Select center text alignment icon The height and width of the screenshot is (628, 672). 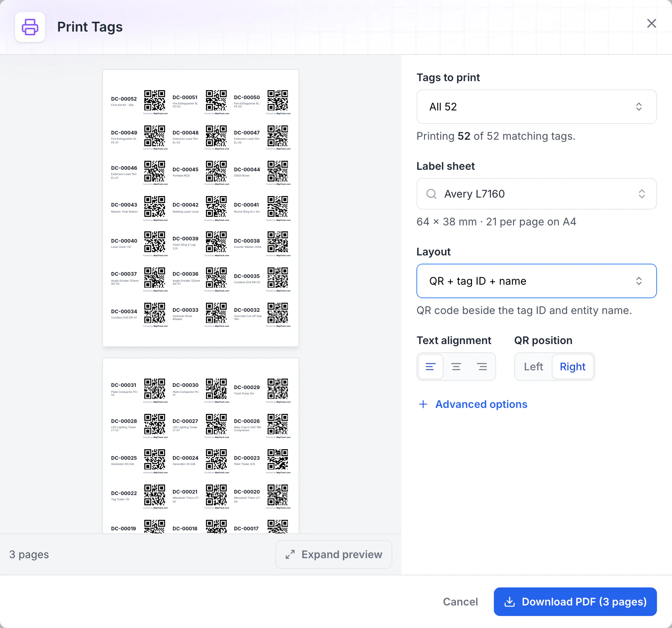pos(456,367)
